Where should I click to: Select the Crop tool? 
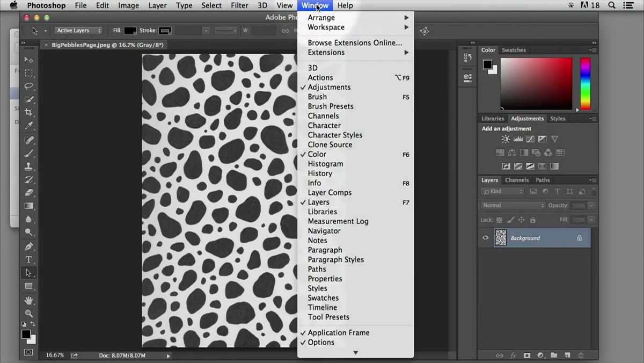click(x=29, y=113)
